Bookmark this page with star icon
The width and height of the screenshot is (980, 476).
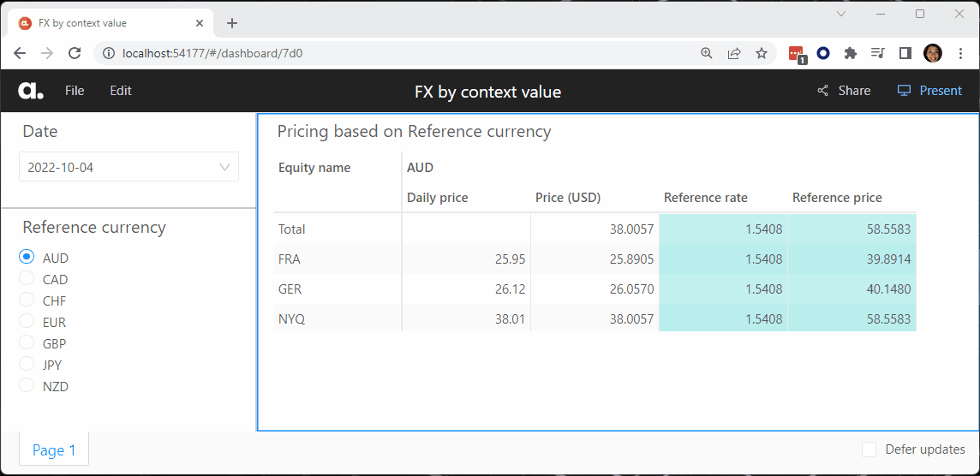pyautogui.click(x=761, y=53)
